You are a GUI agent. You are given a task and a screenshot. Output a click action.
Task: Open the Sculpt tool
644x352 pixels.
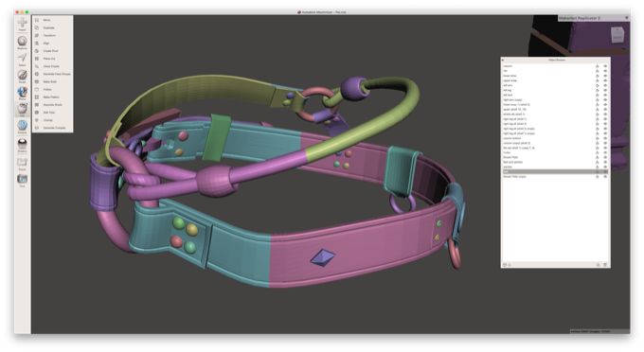click(x=22, y=77)
